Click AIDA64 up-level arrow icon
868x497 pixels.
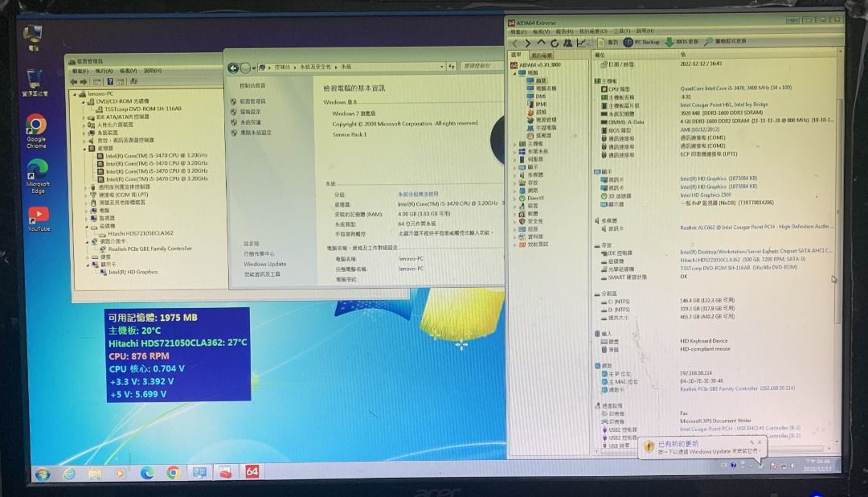point(541,42)
